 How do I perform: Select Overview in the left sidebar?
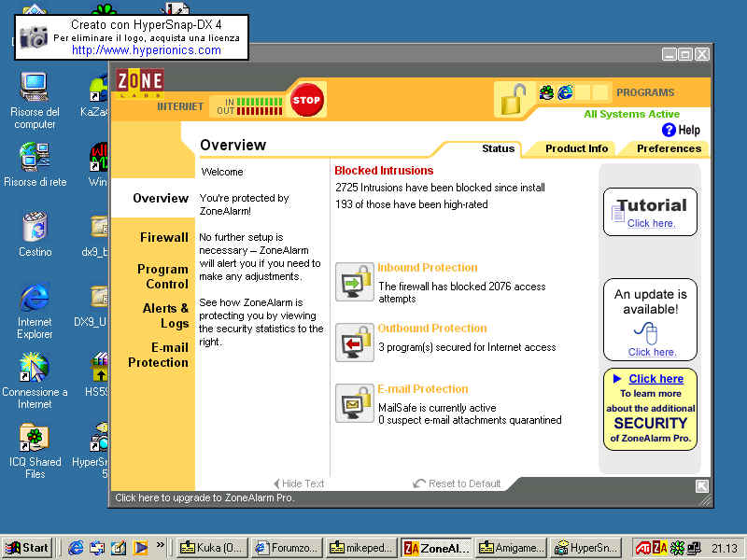tap(161, 198)
